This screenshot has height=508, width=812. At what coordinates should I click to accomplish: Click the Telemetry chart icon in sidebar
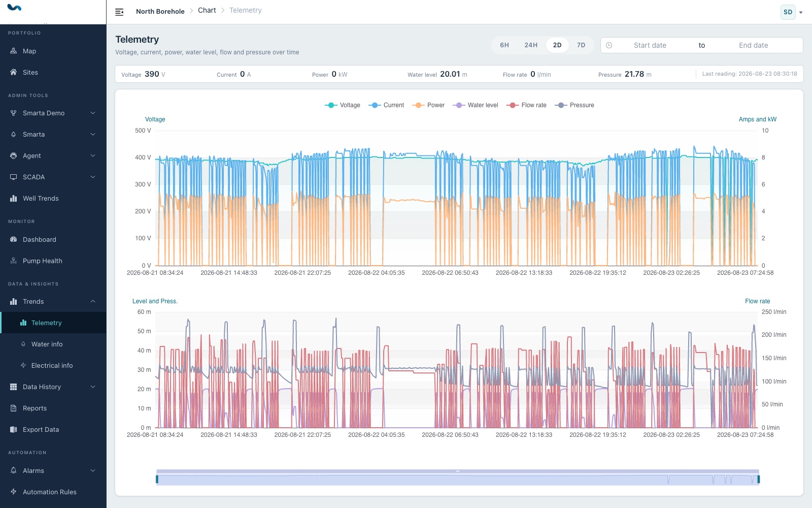[x=23, y=323]
